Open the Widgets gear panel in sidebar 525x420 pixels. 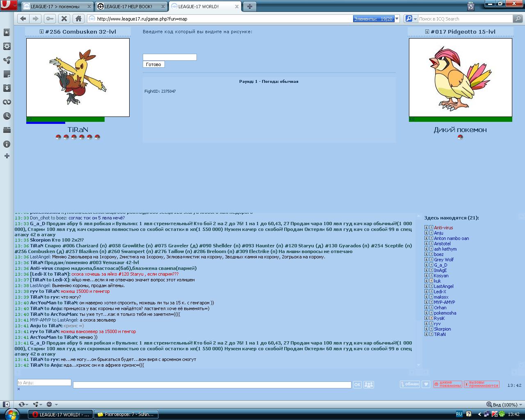pyautogui.click(x=7, y=46)
